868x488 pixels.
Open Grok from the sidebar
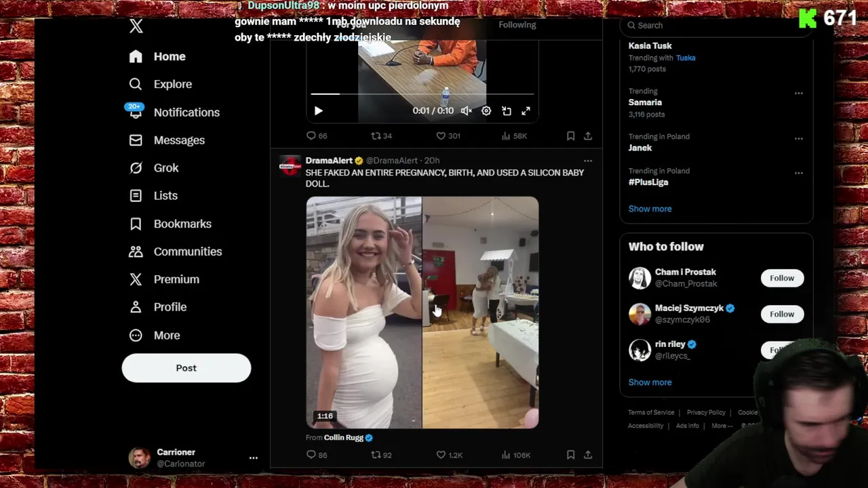(154, 167)
